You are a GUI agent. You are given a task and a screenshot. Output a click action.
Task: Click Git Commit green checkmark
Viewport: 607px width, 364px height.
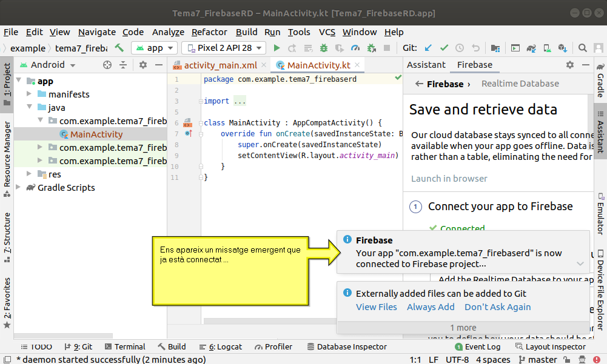click(x=444, y=48)
